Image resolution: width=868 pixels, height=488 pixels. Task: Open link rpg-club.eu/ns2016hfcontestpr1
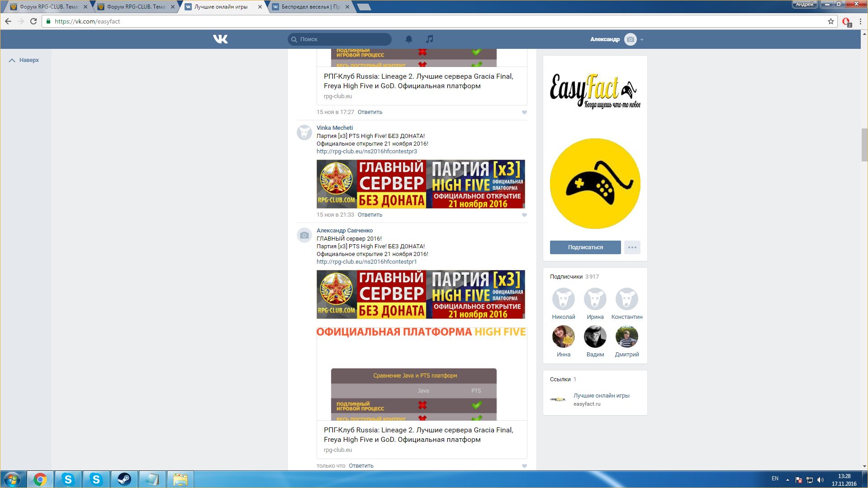click(367, 262)
